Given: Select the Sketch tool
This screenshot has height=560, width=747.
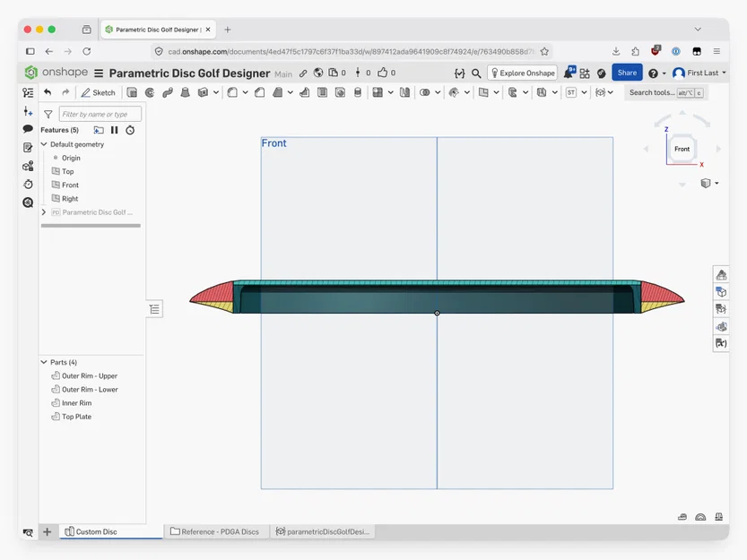Looking at the screenshot, I should pos(98,92).
